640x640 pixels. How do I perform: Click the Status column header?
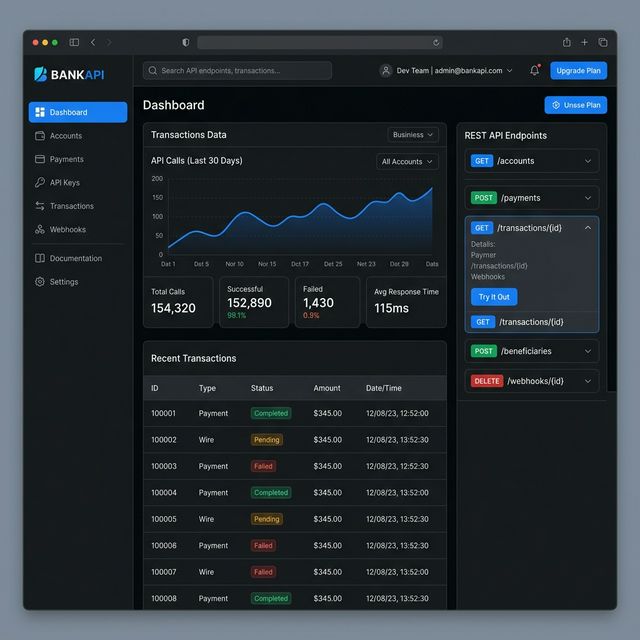(x=262, y=388)
